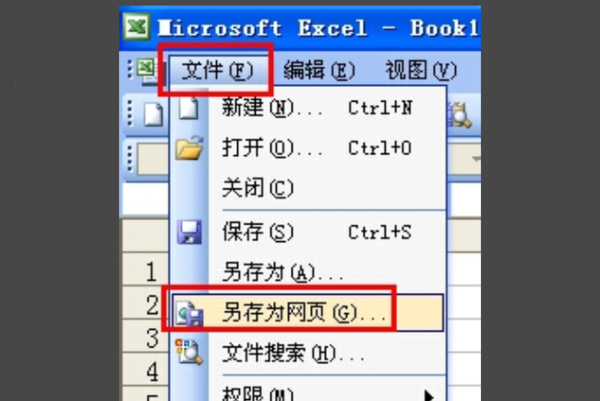Click the open folder icon beside 打开
The image size is (600, 401).
click(x=189, y=148)
